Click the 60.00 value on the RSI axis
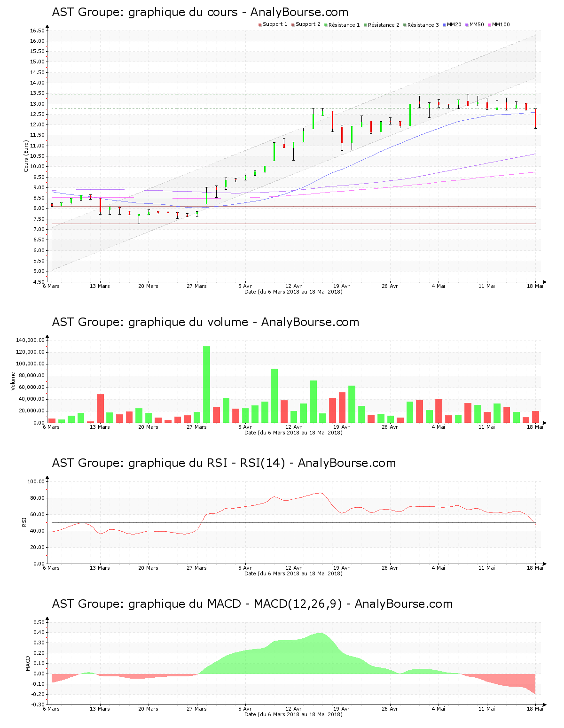 [37, 514]
